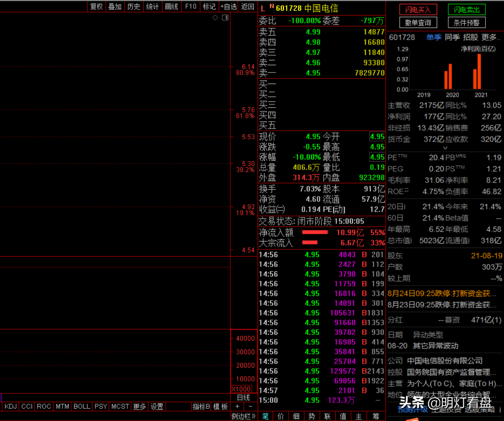Viewport: 504px width, 421px height.
Task: Open 8月23日 跌停 news item
Action: click(x=442, y=305)
